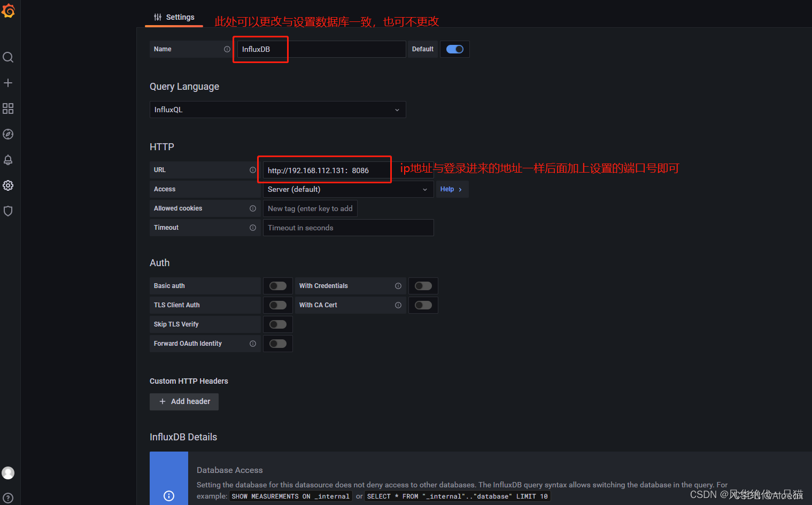Image resolution: width=812 pixels, height=505 pixels.
Task: Open the Dashboards grid icon
Action: tap(8, 108)
